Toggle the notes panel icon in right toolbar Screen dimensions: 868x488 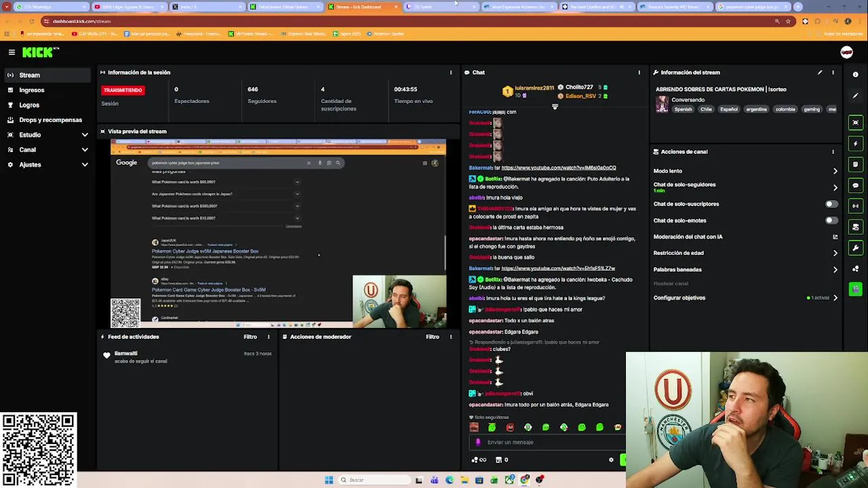tap(856, 165)
